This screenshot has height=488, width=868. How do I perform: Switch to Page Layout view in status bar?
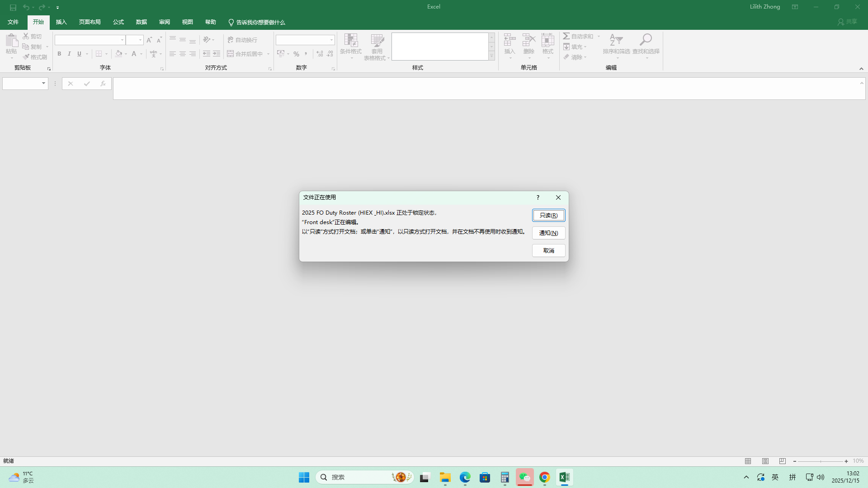tap(765, 461)
